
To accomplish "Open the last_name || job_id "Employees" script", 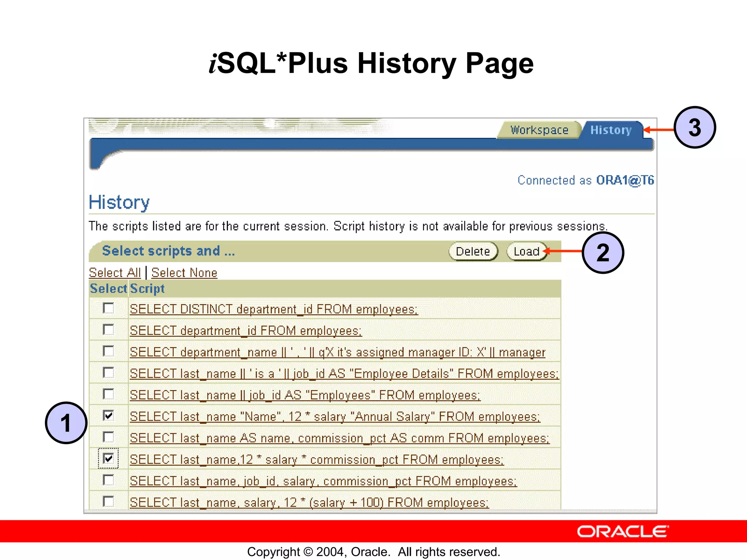I will [305, 396].
